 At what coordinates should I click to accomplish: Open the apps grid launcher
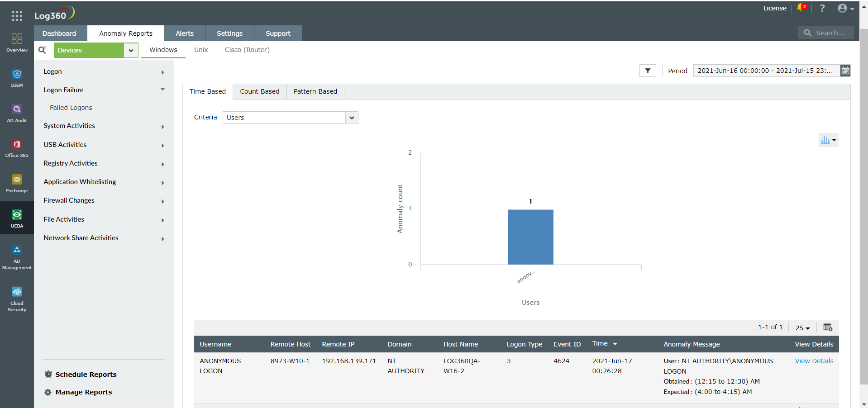17,16
